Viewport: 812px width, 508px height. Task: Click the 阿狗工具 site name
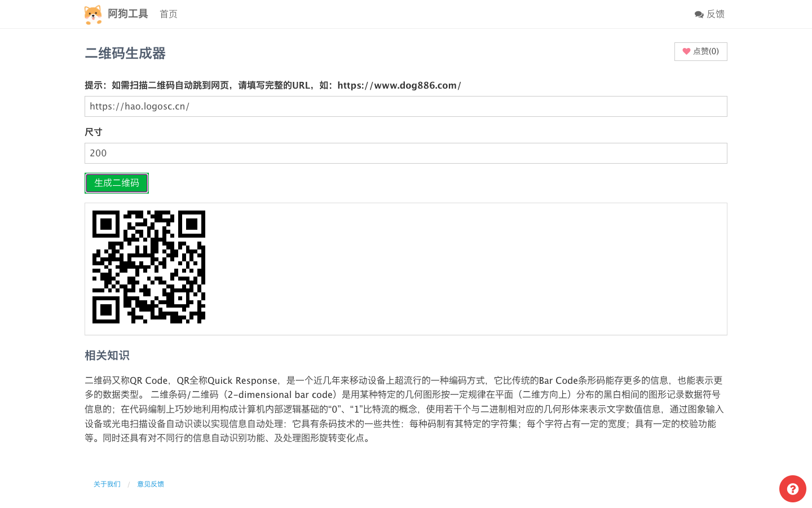click(127, 14)
